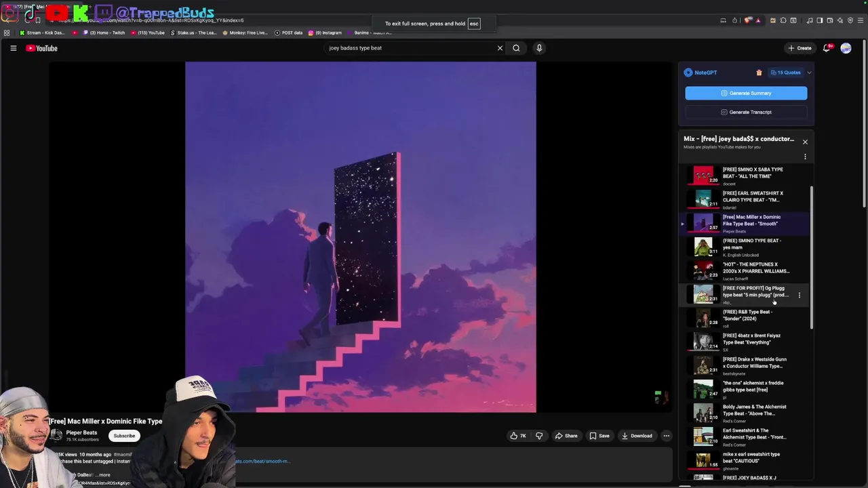The width and height of the screenshot is (868, 488).
Task: Open the account avatar menu
Action: pos(846,48)
